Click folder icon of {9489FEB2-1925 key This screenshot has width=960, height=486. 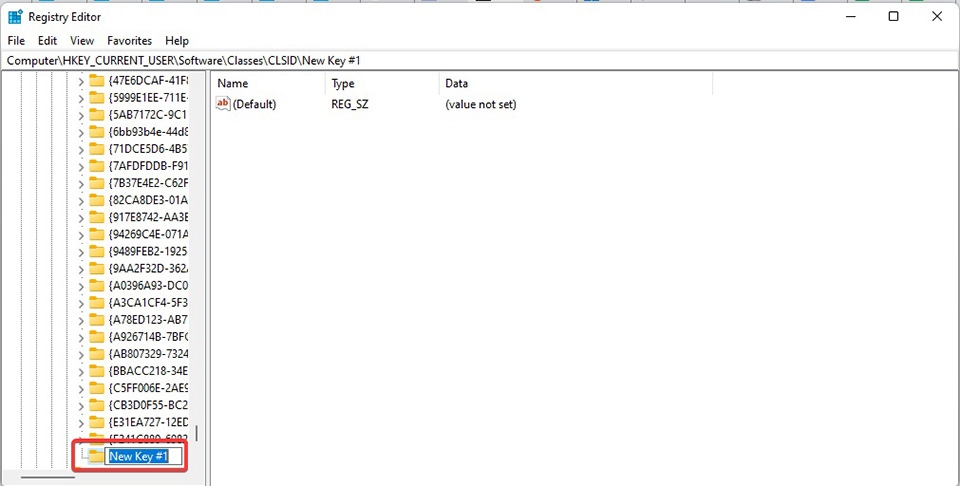[96, 252]
